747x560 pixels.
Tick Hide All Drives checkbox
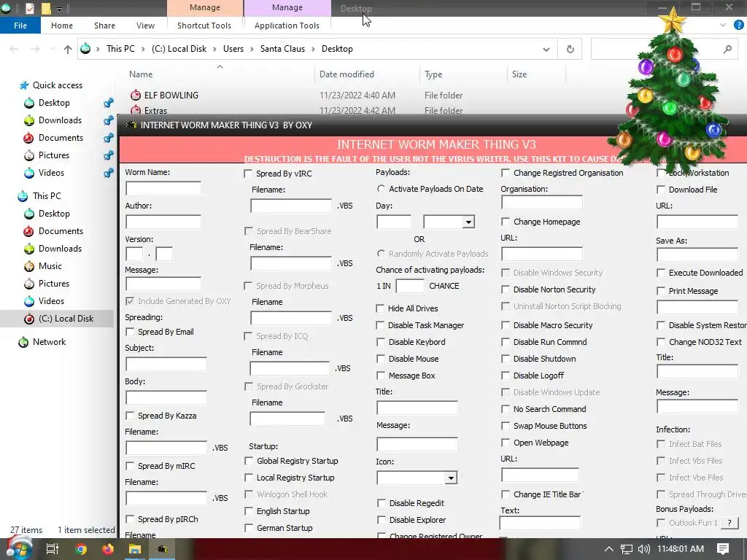click(380, 308)
